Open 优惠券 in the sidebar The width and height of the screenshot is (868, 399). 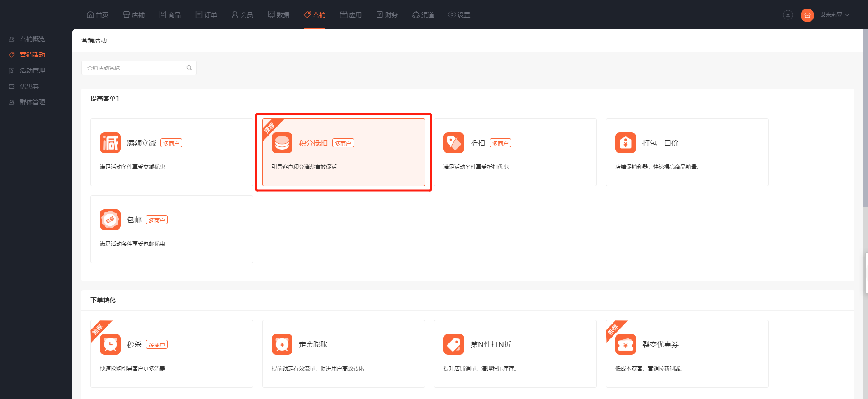(x=29, y=86)
